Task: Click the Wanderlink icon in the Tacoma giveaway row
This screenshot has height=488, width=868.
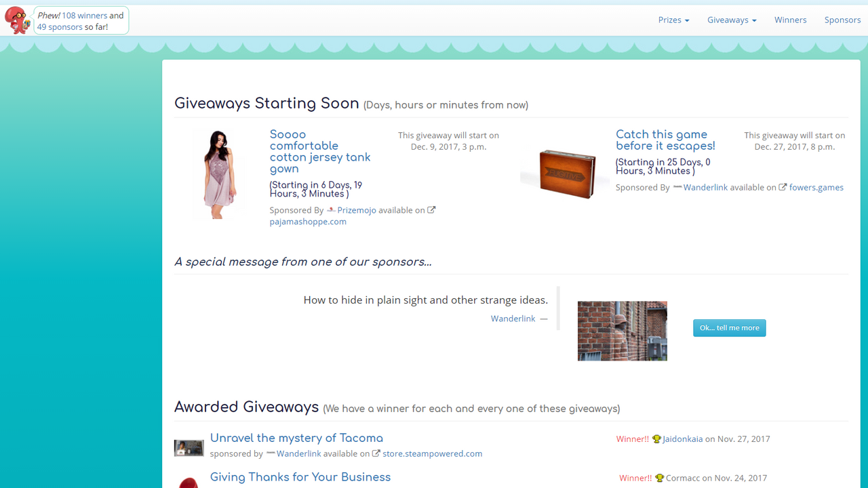Action: tap(271, 453)
